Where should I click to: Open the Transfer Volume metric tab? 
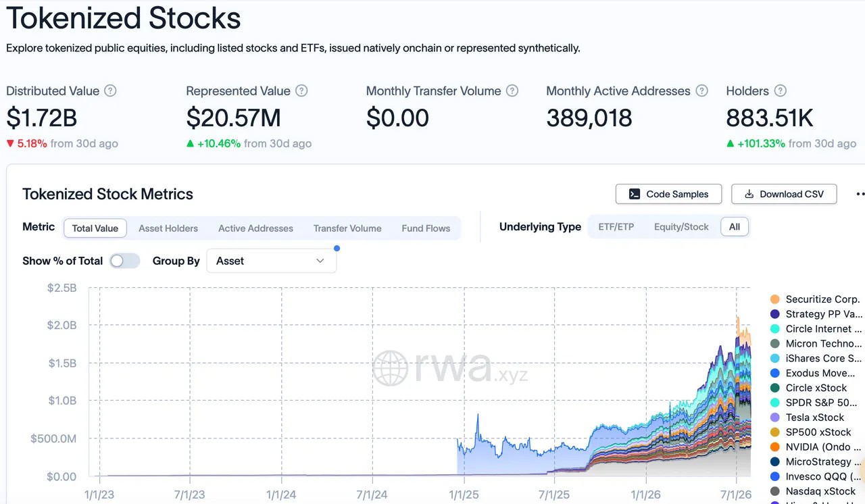tap(347, 228)
